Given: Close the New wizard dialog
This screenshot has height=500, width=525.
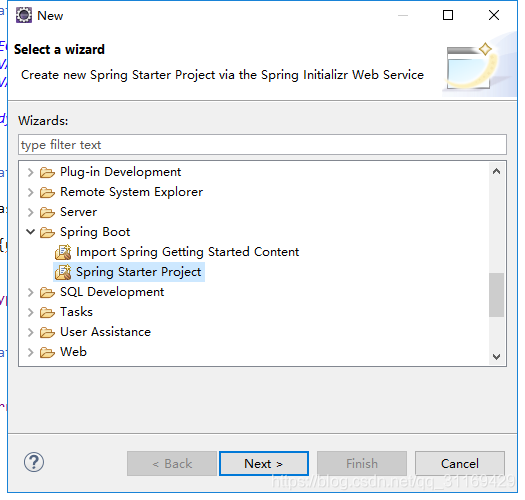Looking at the screenshot, I should click(494, 15).
